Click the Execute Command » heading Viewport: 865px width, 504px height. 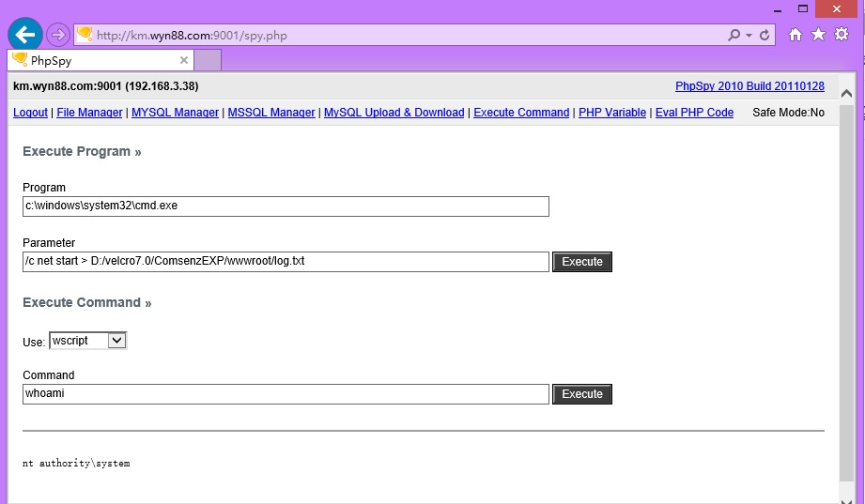86,303
